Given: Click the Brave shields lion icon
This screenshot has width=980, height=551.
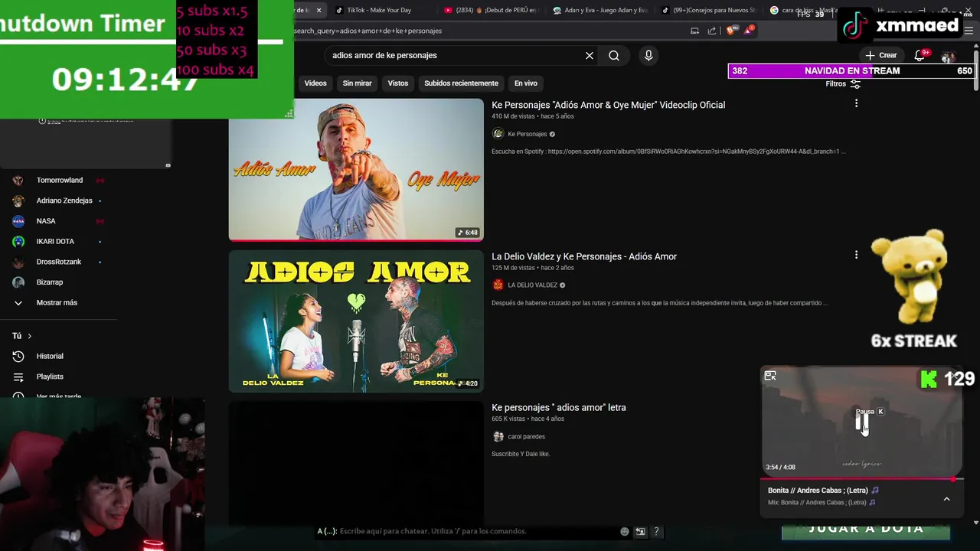Looking at the screenshot, I should [x=730, y=31].
